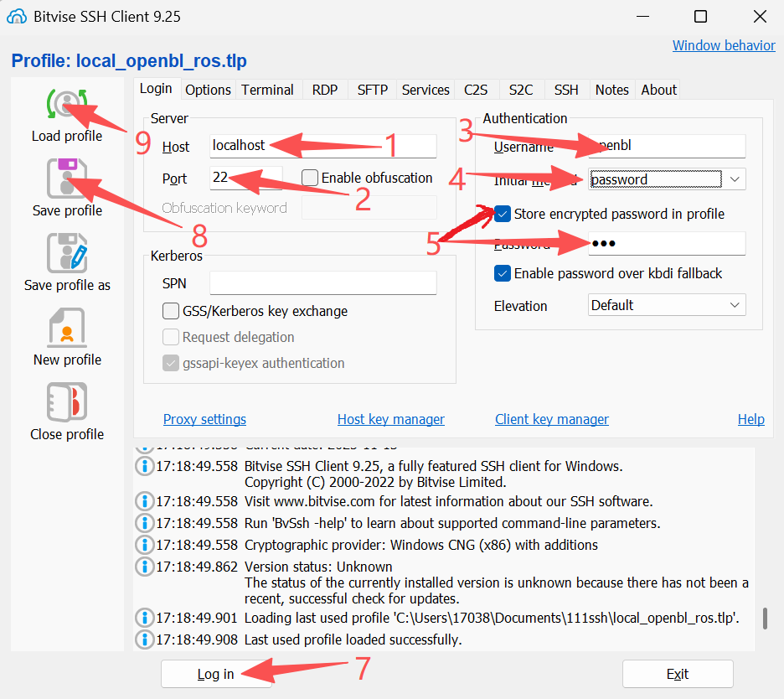The height and width of the screenshot is (699, 784).
Task: Click info icon beside 'Last used profile loaded'
Action: pos(145,640)
